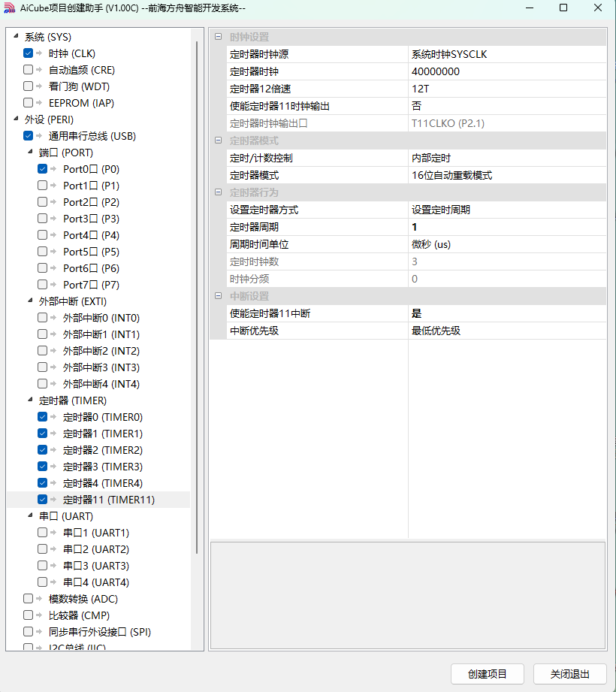The height and width of the screenshot is (692, 616).
Task: Select the 串口2 (UART2) tree item
Action: (x=96, y=549)
